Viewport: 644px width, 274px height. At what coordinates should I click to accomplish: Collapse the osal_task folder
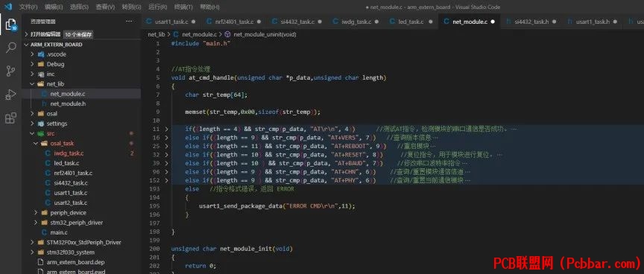coord(36,143)
